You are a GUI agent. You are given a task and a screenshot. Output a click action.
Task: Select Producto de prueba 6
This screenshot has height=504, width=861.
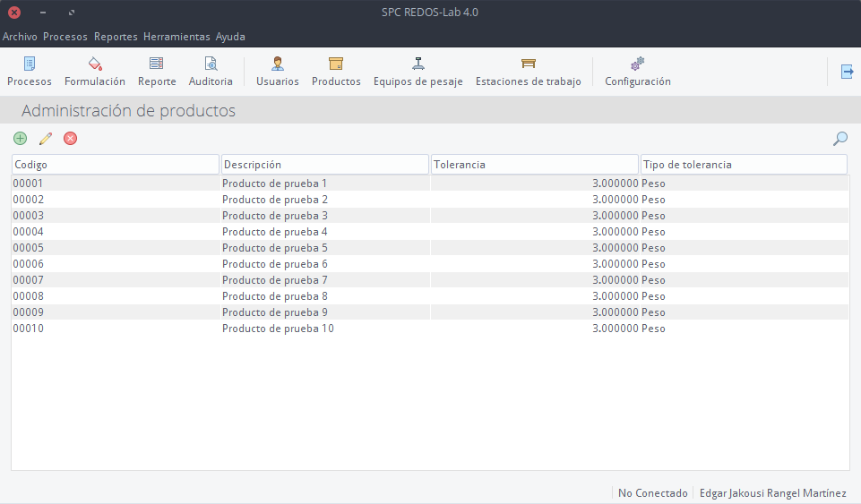click(430, 264)
